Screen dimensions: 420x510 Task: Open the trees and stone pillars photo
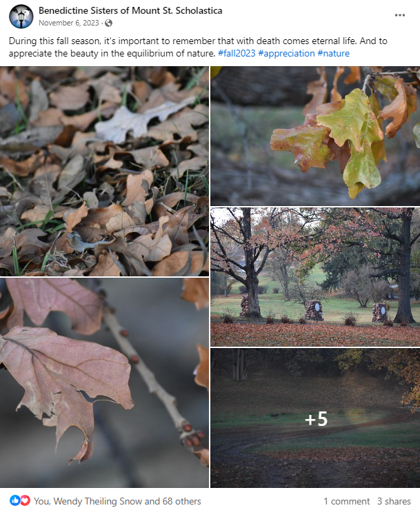315,277
